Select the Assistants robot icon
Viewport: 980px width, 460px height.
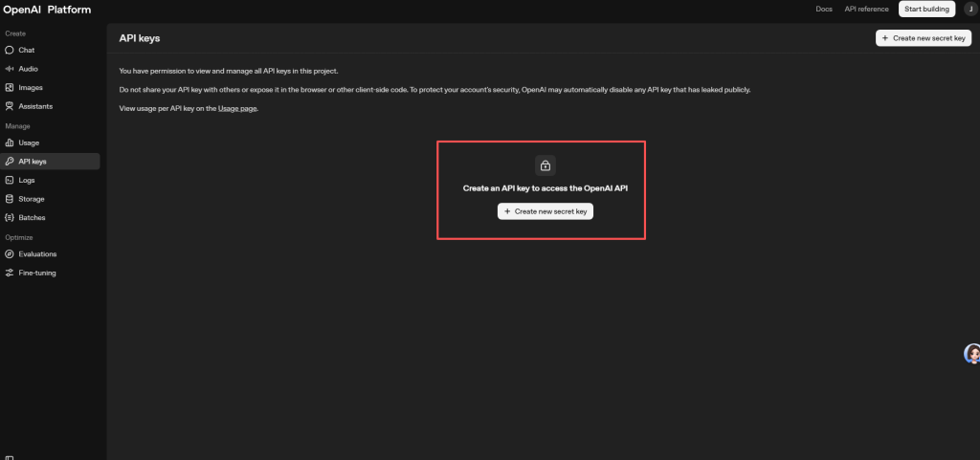click(10, 106)
